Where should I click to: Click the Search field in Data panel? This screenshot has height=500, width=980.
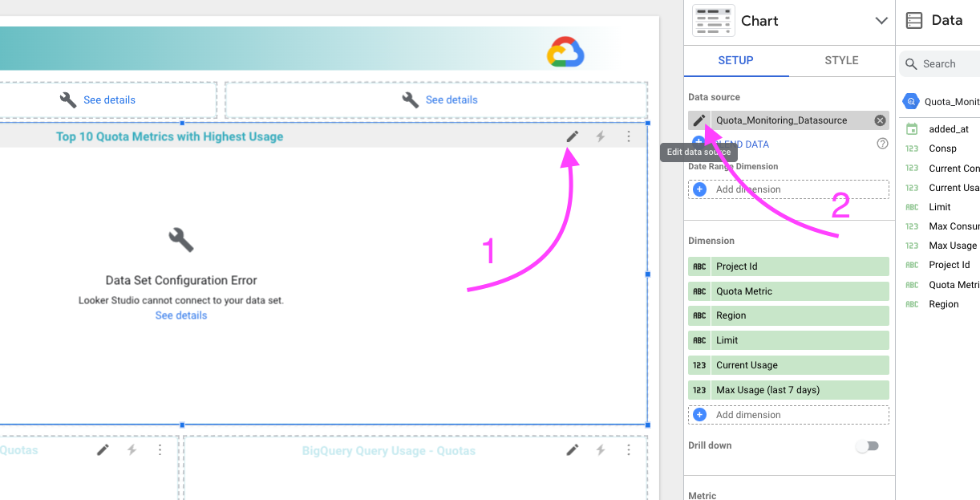[x=940, y=63]
